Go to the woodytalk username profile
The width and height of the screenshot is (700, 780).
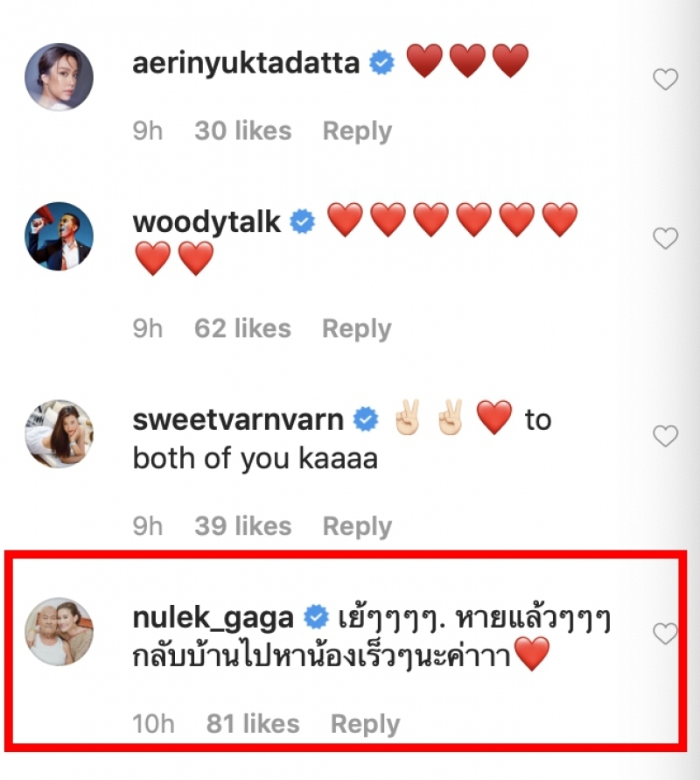(x=207, y=221)
